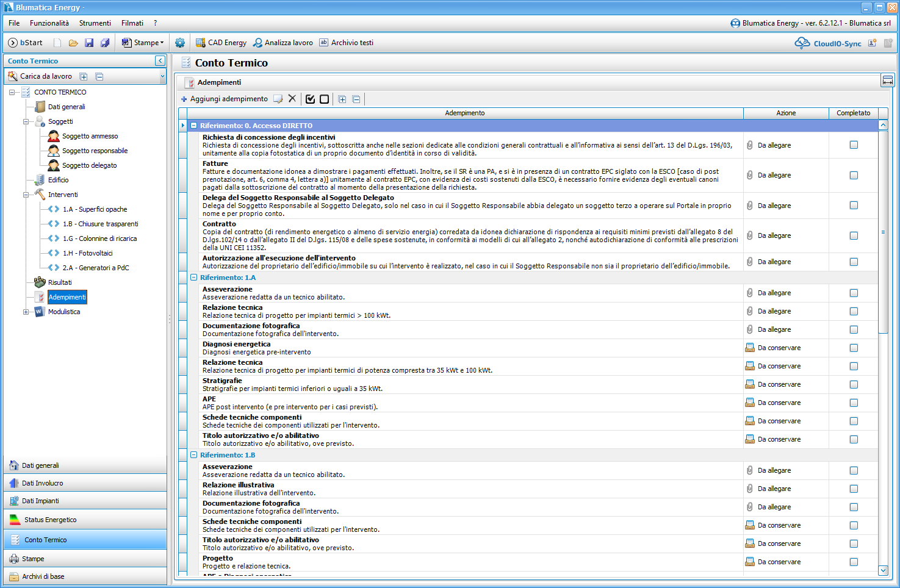
Task: Click the settings gear icon in main toolbar
Action: click(179, 43)
